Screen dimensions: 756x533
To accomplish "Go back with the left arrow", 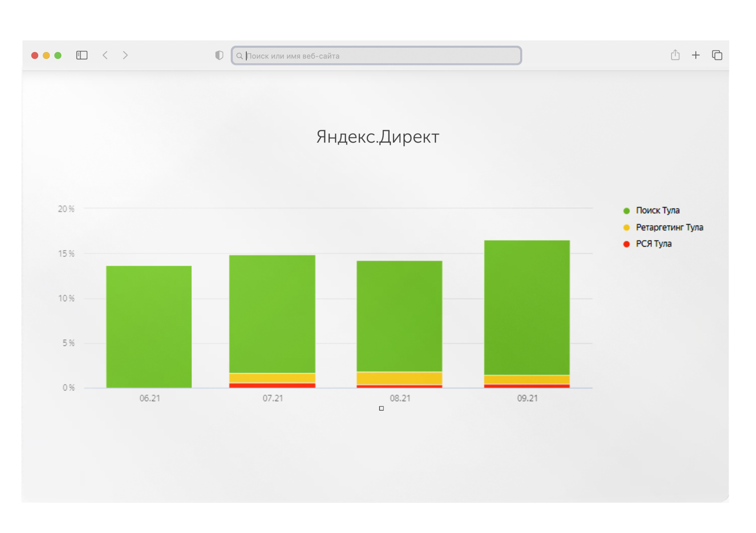I will point(105,55).
